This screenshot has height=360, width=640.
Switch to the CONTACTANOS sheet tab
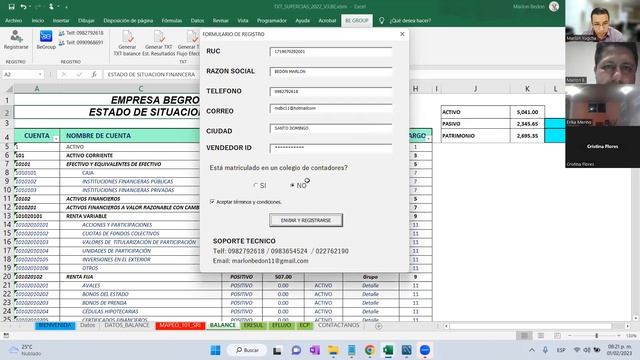[x=338, y=325]
